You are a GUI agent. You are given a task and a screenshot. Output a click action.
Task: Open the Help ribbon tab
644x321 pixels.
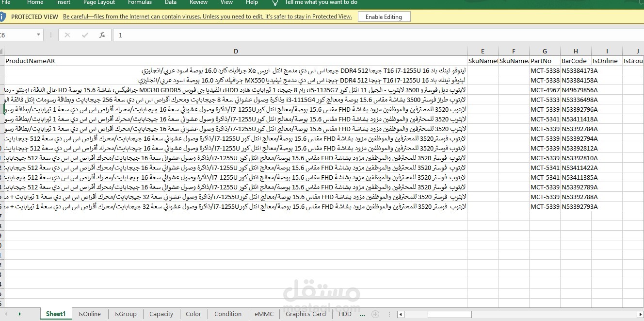coord(252,2)
